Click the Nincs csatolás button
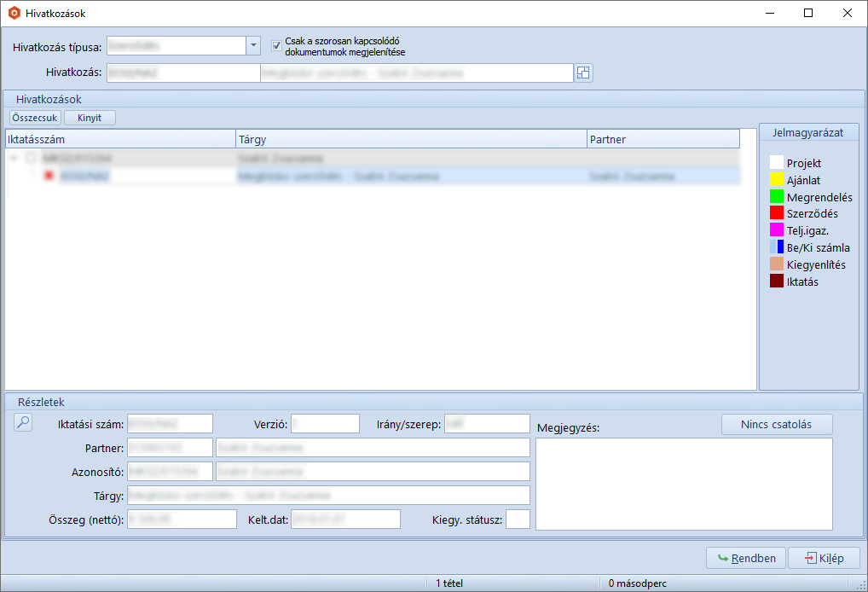 coord(776,424)
